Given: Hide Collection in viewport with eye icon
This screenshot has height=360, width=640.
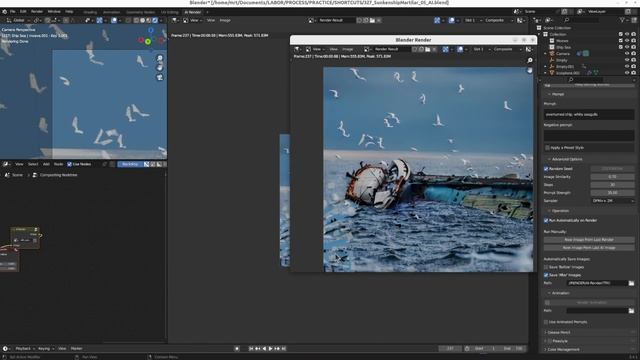Looking at the screenshot, I should [x=627, y=34].
